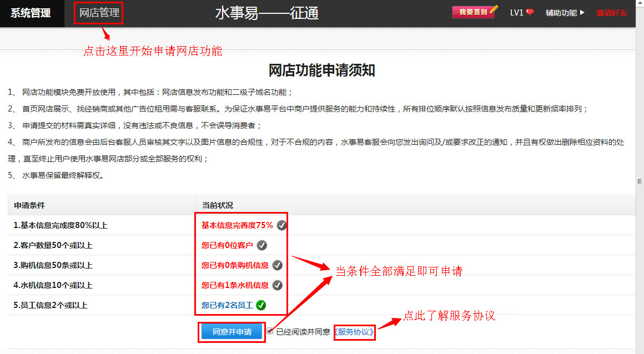Click the 基本信息完善度75% status text
The height and width of the screenshot is (354, 644).
click(x=237, y=225)
